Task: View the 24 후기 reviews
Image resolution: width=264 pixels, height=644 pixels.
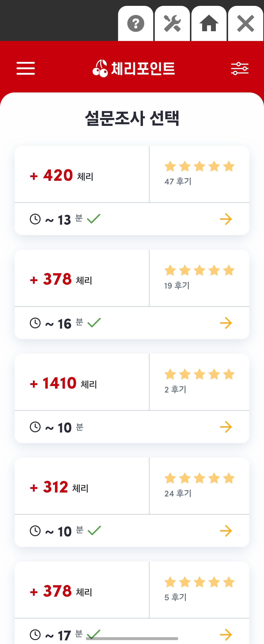Action: pos(178,493)
